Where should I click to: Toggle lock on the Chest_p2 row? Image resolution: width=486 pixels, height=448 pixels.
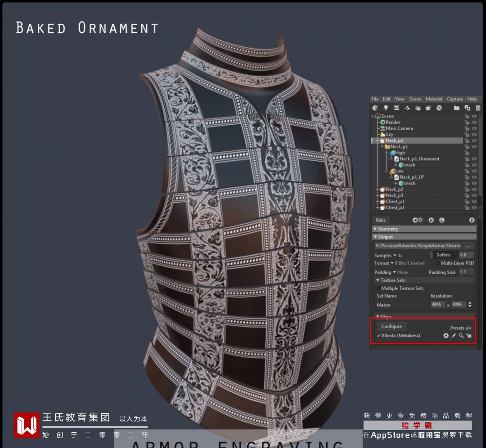tap(467, 208)
